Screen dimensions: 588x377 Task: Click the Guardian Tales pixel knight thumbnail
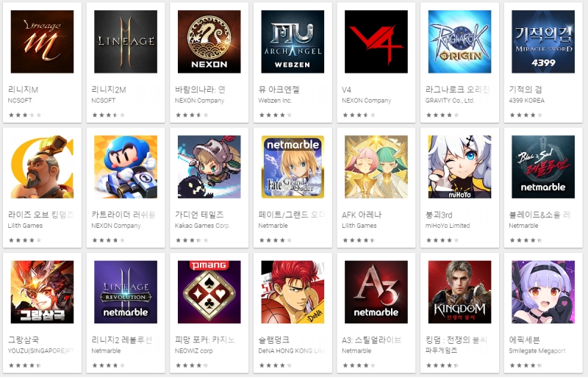pos(209,167)
